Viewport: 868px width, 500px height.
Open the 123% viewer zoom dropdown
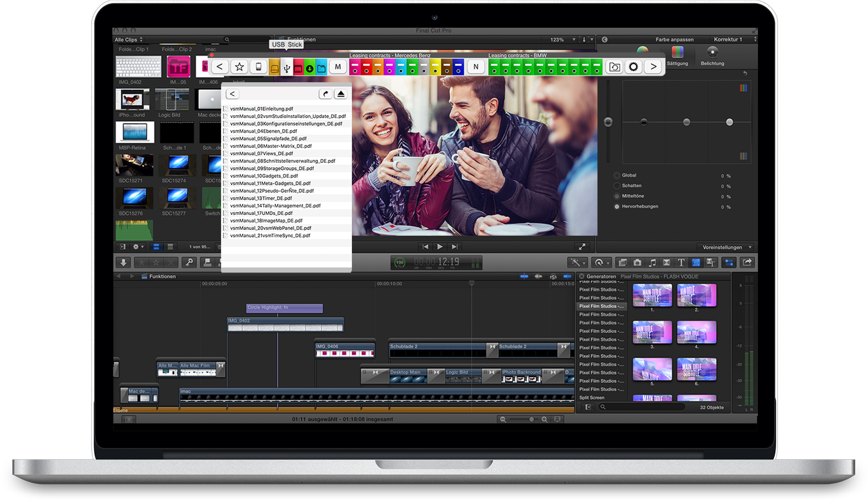coord(562,40)
